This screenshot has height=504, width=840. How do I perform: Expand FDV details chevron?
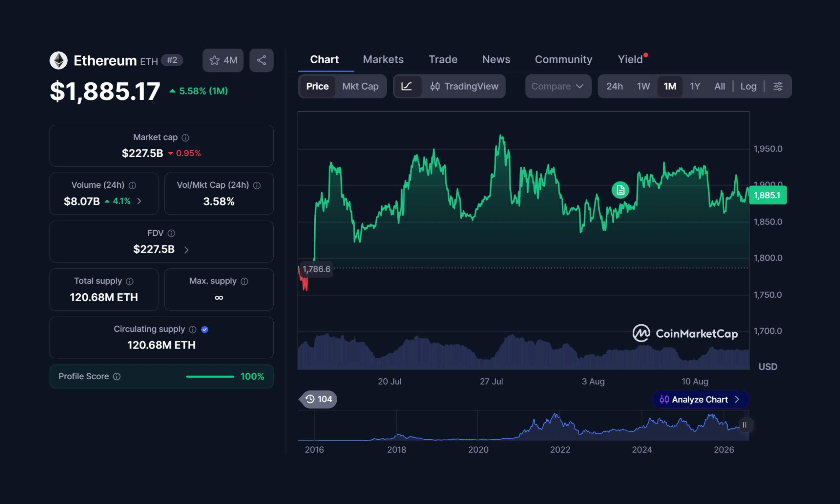tap(186, 250)
